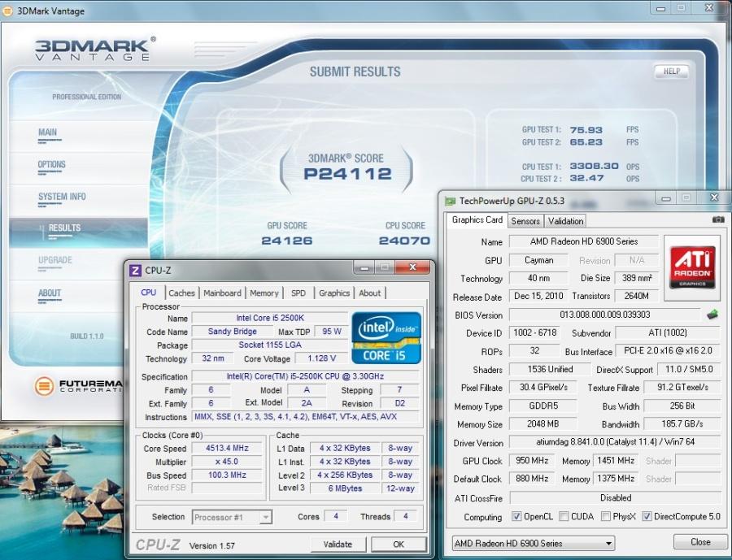Open SYSTEM INFO in the 3DMark sidebar
Image resolution: width=732 pixels, height=560 pixels.
[62, 197]
